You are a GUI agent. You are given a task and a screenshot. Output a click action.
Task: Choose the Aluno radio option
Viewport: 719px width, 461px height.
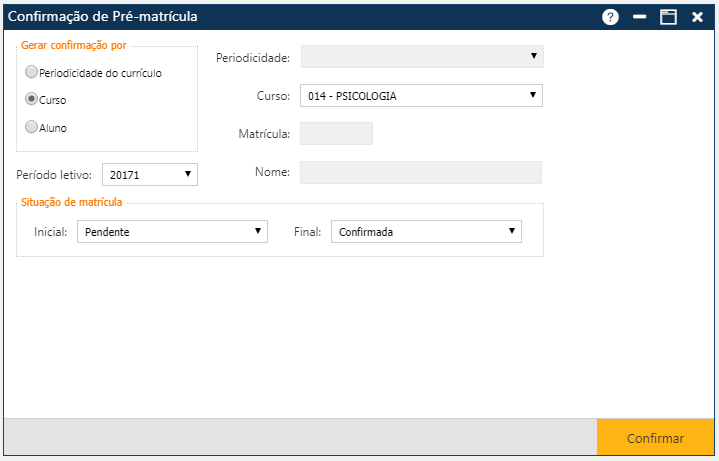click(32, 127)
